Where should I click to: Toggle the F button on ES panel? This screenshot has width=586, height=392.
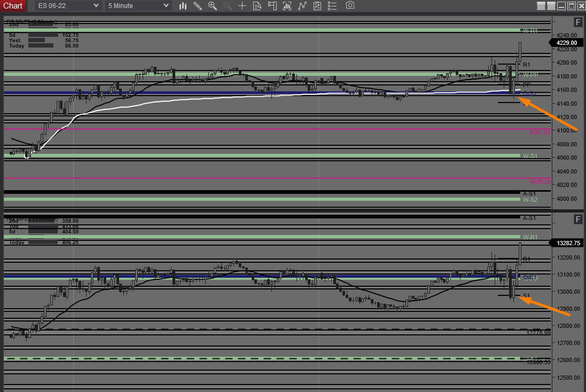578,22
